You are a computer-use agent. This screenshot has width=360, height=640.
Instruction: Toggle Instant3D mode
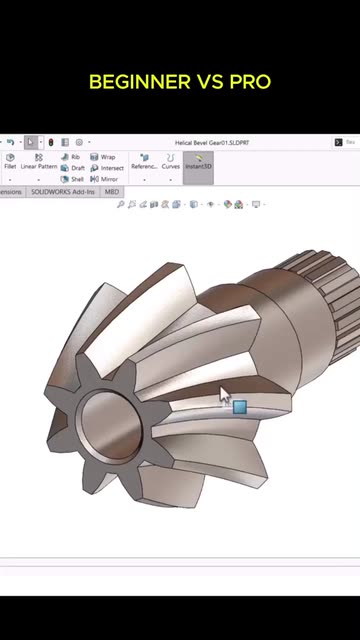[198, 167]
